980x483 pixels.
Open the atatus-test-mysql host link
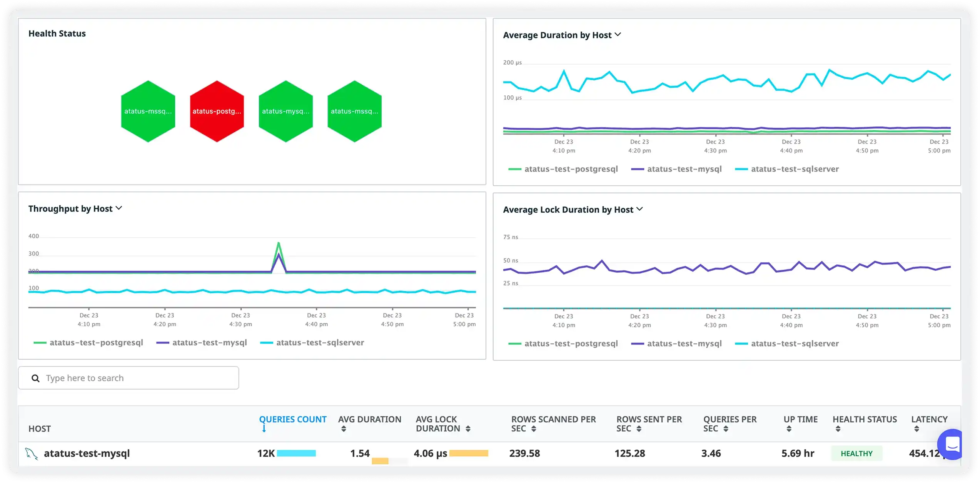coord(87,453)
